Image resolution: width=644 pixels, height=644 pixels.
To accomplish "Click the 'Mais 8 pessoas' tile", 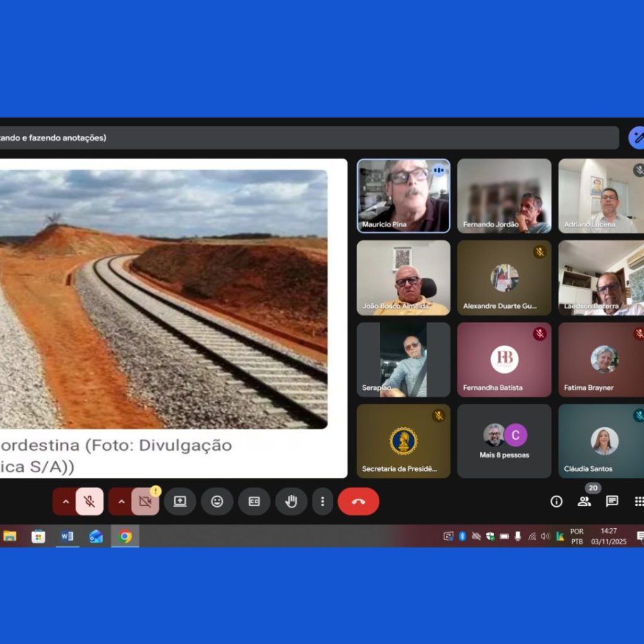I will pos(504,441).
